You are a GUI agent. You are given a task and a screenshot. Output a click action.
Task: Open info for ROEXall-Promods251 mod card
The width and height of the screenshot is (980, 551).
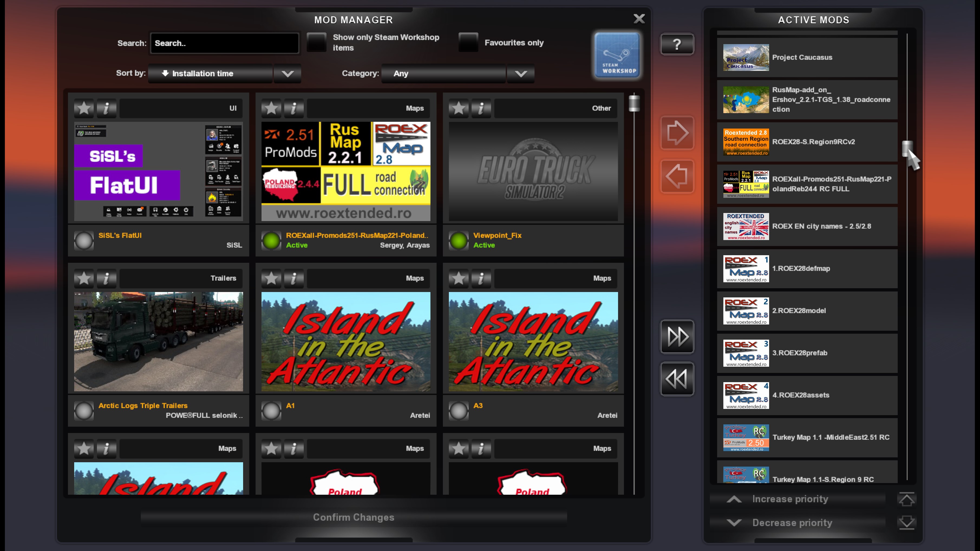pyautogui.click(x=294, y=108)
